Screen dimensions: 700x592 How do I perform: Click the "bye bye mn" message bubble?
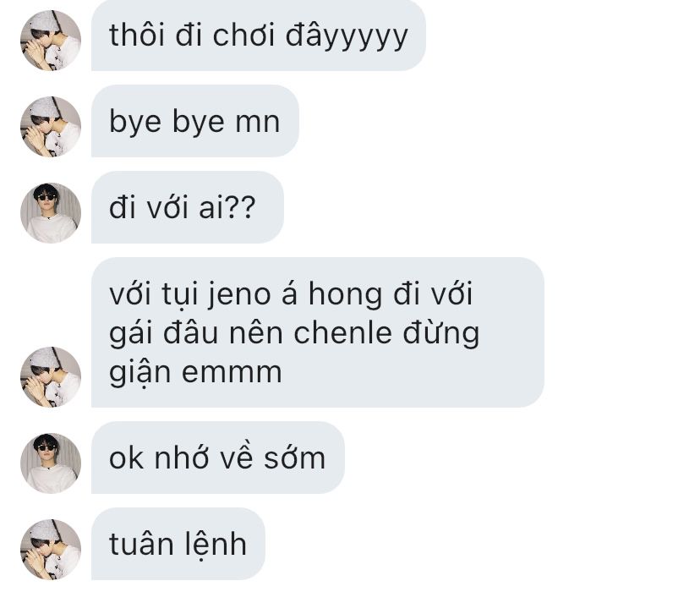coord(195,121)
